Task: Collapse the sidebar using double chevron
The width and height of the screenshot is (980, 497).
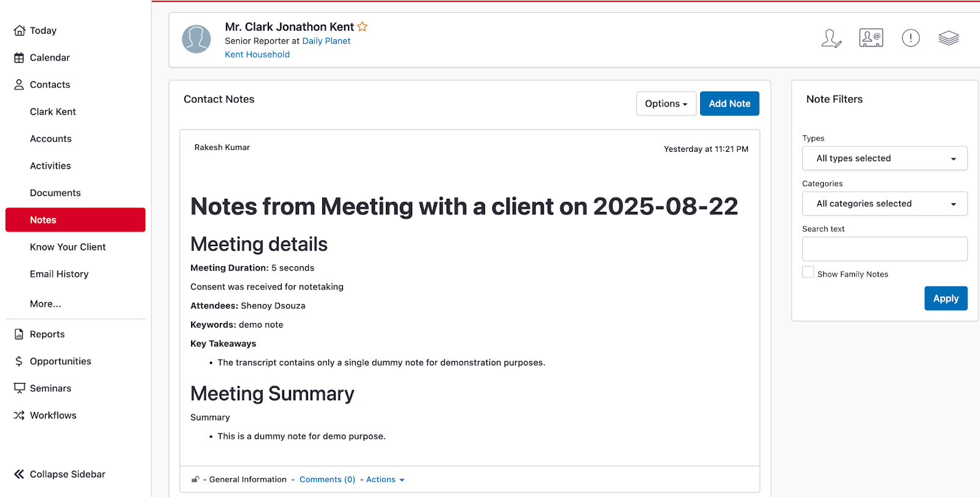Action: click(x=20, y=474)
